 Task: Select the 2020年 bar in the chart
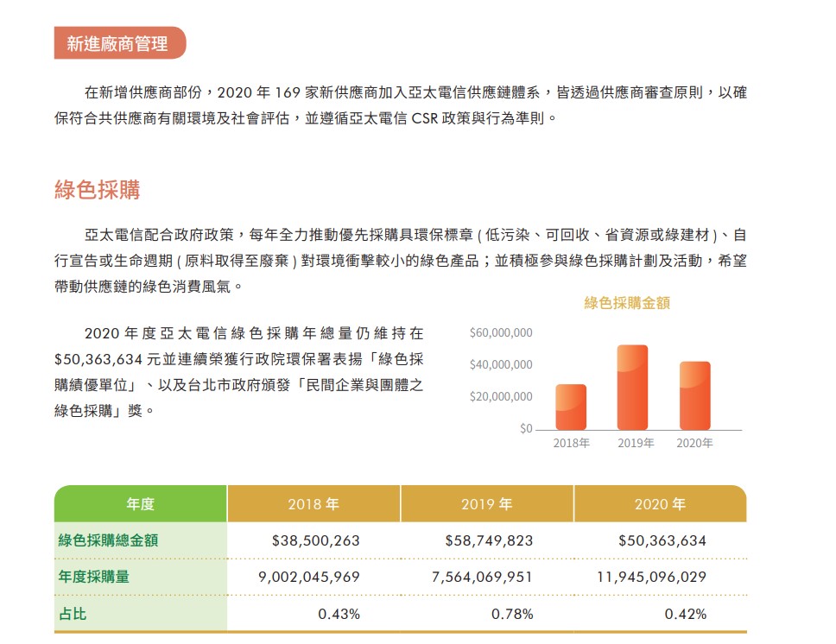click(x=694, y=395)
